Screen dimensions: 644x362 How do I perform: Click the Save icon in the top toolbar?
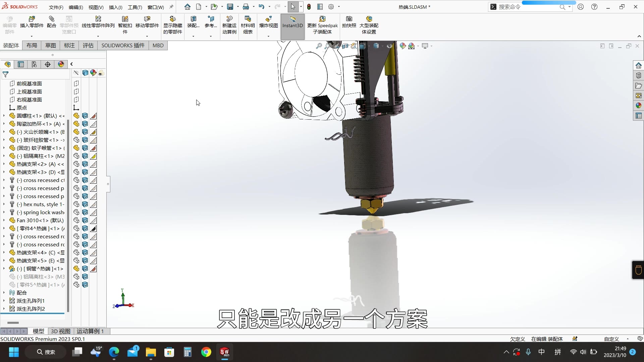coord(230,7)
